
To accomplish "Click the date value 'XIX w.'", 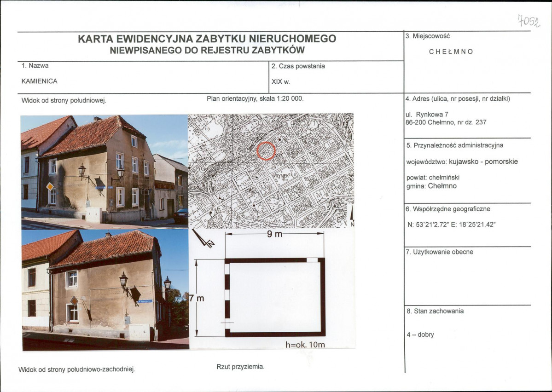I will [280, 81].
